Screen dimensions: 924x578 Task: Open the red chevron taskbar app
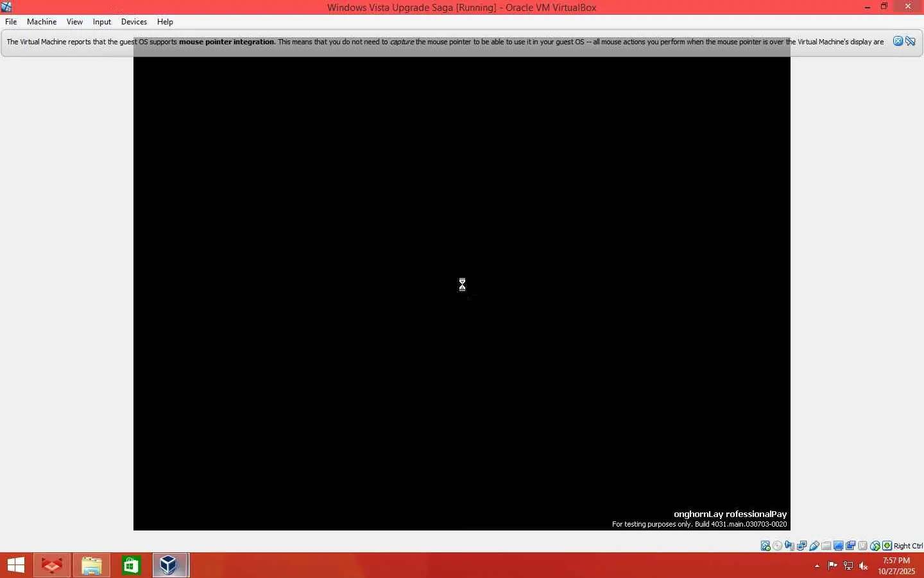tap(52, 565)
